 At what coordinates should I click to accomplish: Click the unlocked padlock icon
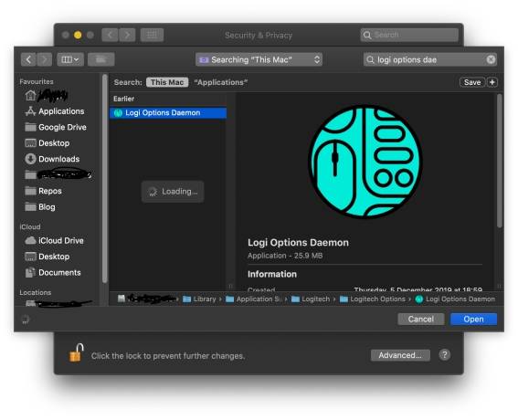pos(76,353)
